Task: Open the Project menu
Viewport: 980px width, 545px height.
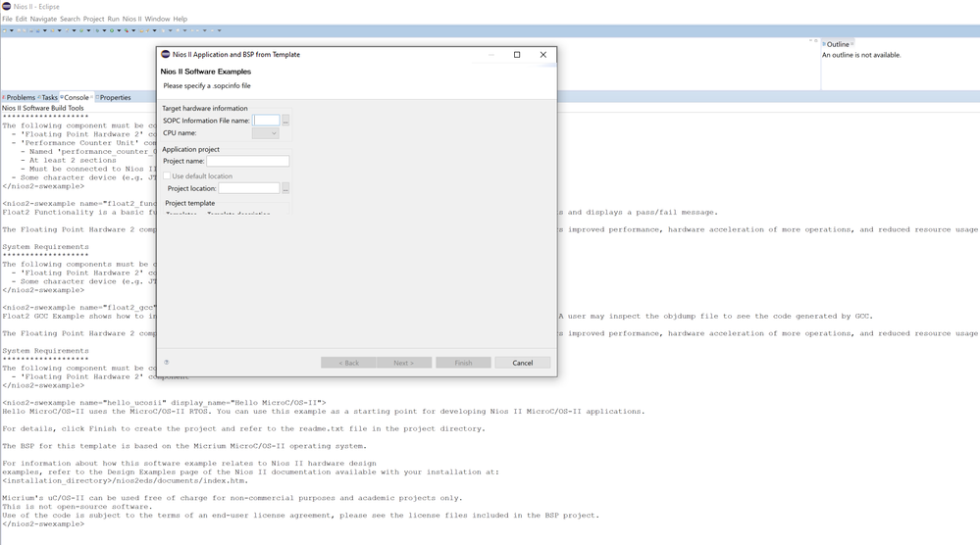Action: [x=94, y=19]
